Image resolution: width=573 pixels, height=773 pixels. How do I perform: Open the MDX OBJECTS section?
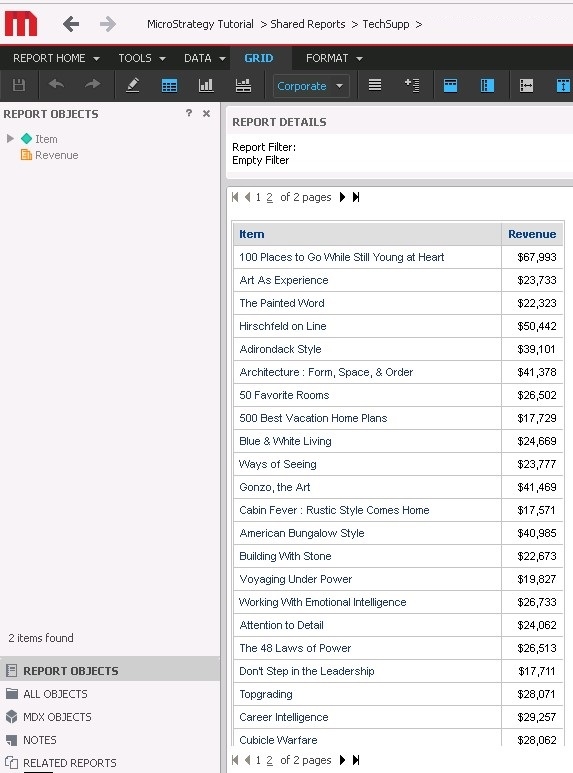coord(110,717)
